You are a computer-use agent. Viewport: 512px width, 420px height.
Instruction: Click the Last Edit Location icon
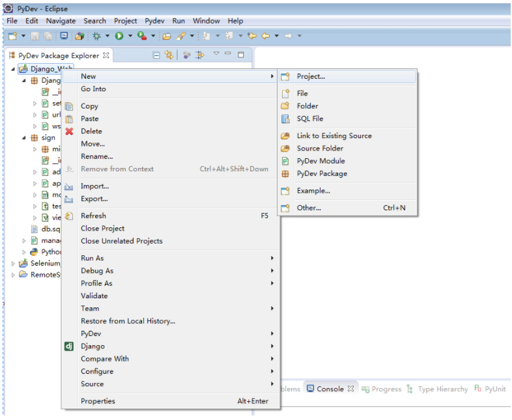pos(251,36)
